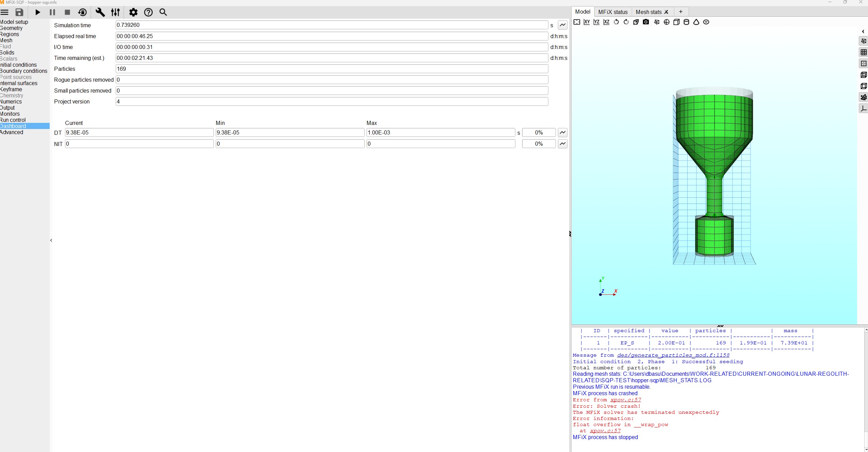
Task: Switch to the MFiX status tab
Action: tap(613, 12)
